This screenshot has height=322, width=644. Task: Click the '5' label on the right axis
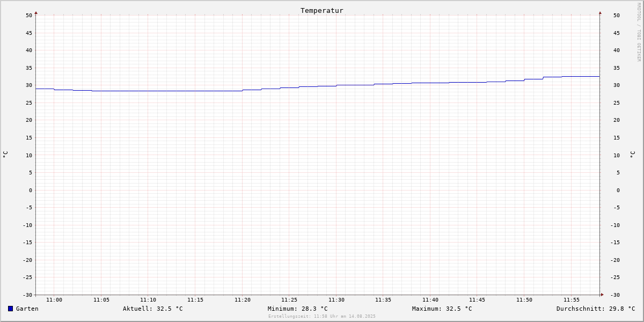pyautogui.click(x=618, y=173)
